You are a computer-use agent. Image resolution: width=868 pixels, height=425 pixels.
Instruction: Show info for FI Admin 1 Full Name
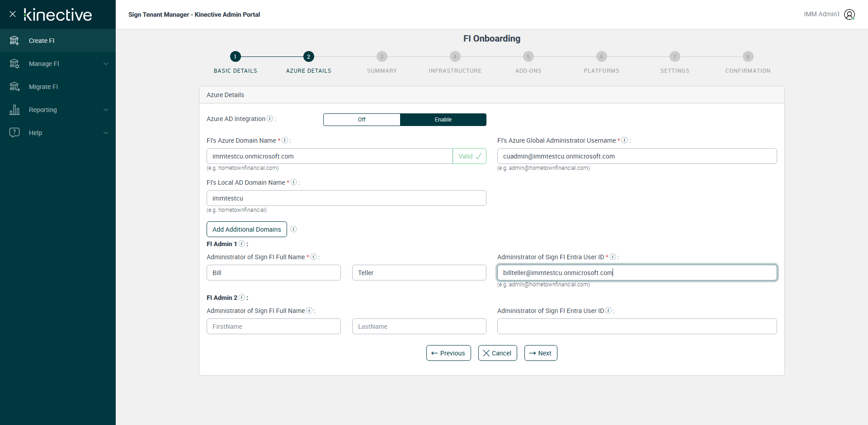(313, 257)
